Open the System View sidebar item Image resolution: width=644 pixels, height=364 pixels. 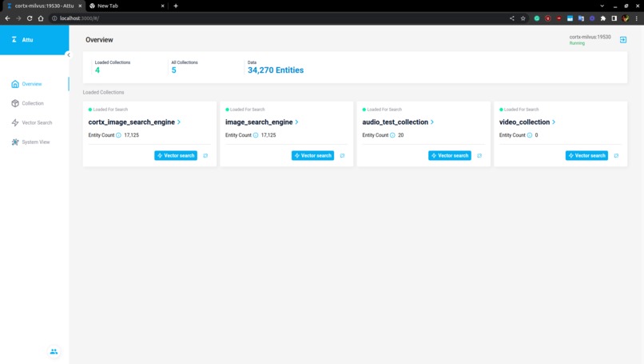[30, 142]
